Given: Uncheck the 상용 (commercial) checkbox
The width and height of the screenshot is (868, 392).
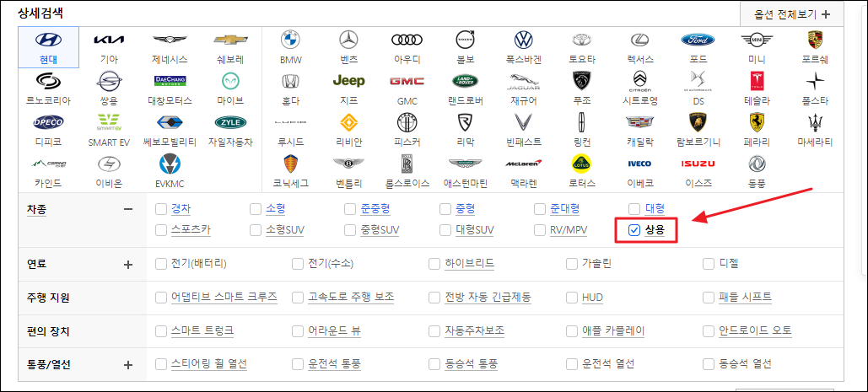Looking at the screenshot, I should [x=634, y=230].
